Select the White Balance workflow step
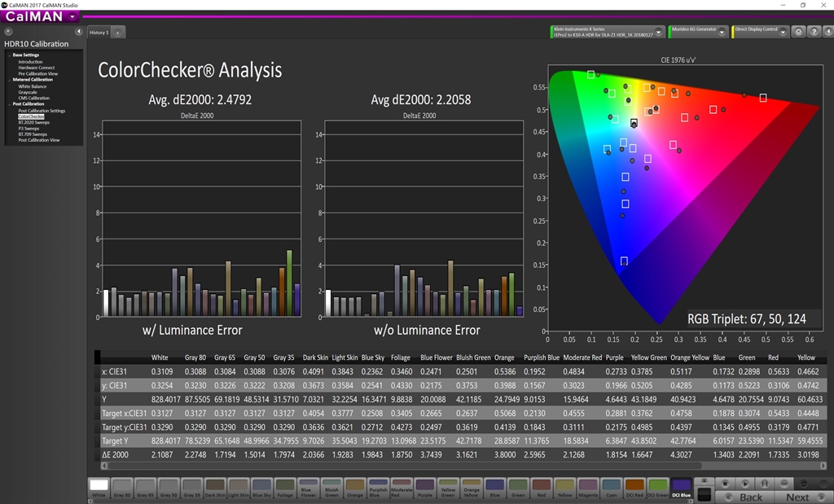 click(32, 86)
